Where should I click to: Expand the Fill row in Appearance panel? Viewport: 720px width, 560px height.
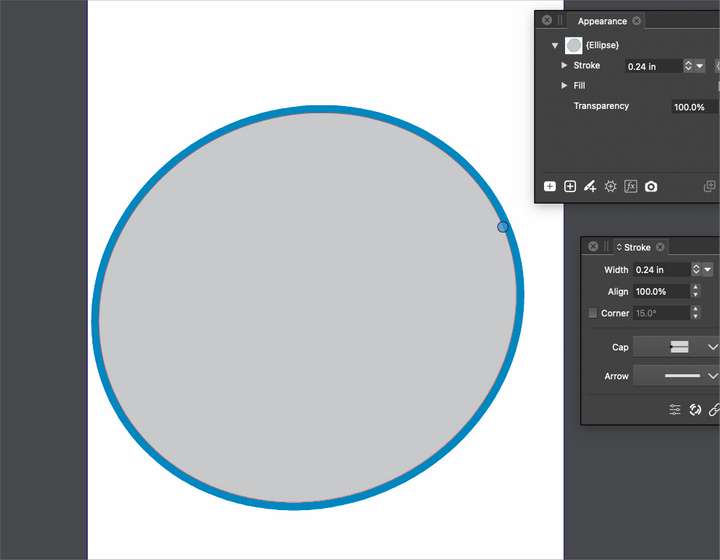pos(564,86)
